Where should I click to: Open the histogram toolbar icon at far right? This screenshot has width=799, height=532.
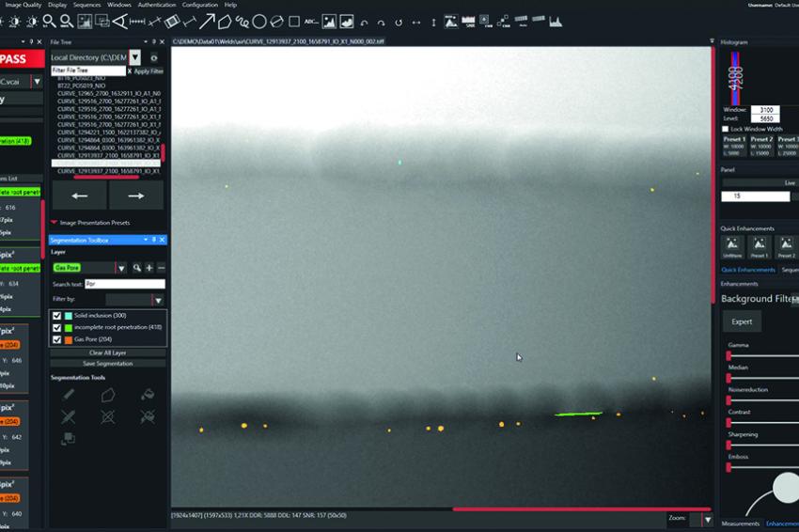click(556, 22)
